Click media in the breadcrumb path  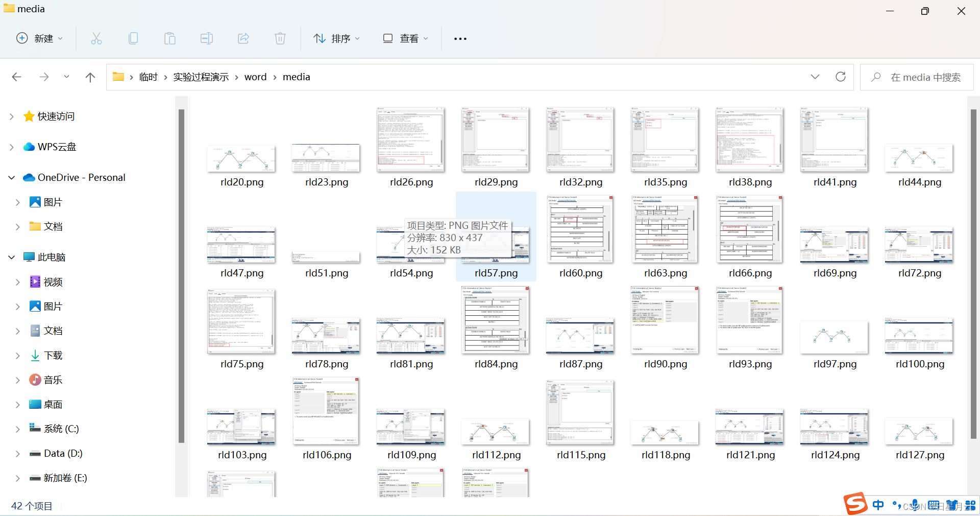pos(297,77)
